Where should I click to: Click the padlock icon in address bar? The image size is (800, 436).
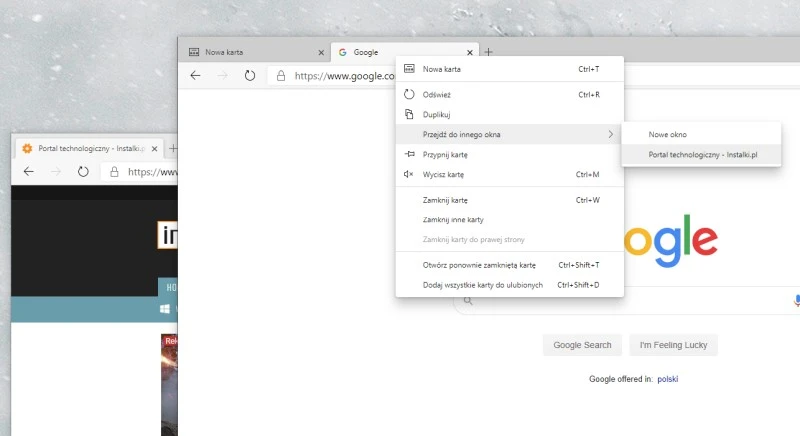point(281,76)
